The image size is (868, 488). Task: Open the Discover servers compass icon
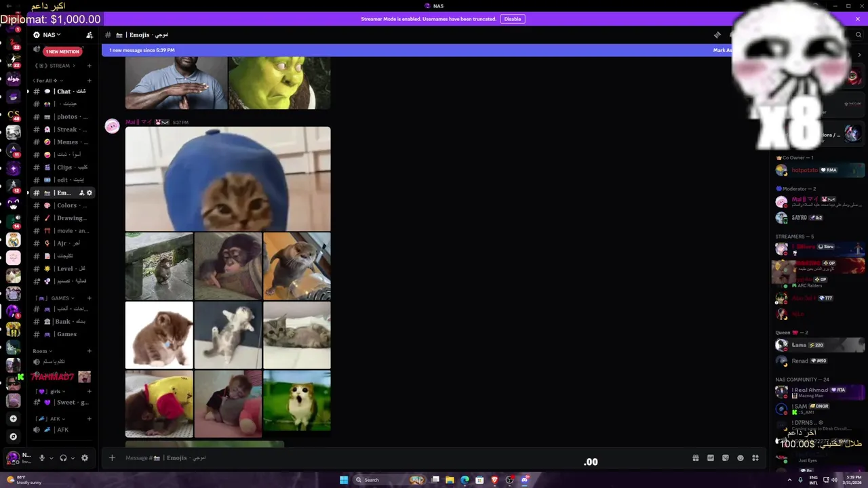coord(13,436)
